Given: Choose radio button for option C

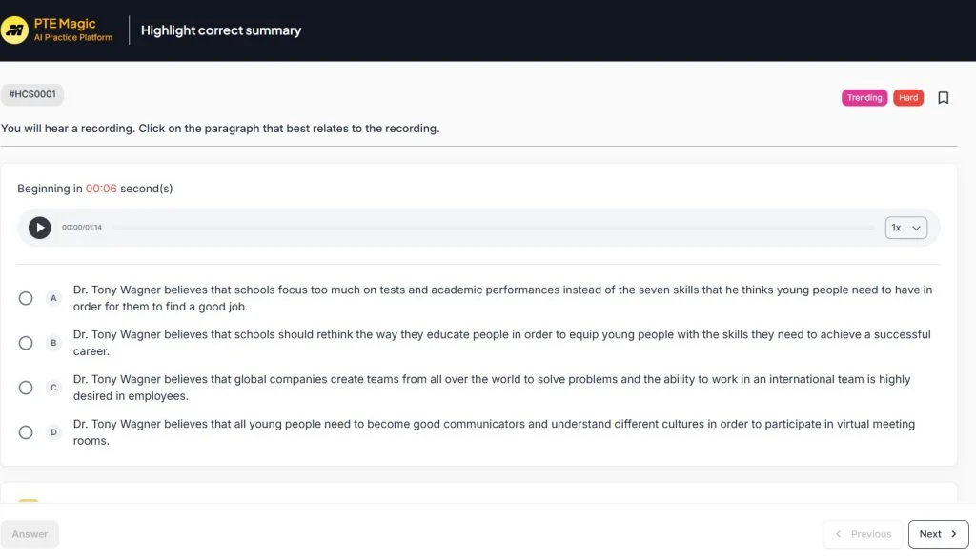Looking at the screenshot, I should [26, 388].
